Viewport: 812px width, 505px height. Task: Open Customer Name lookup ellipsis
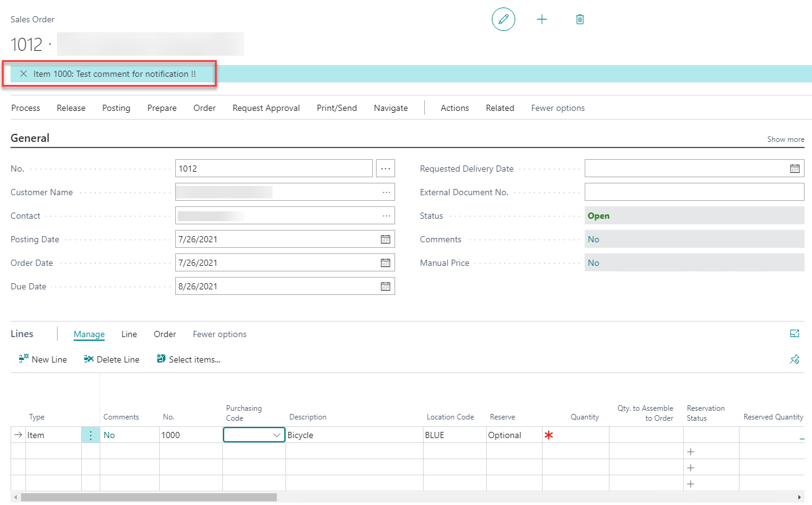tap(386, 192)
